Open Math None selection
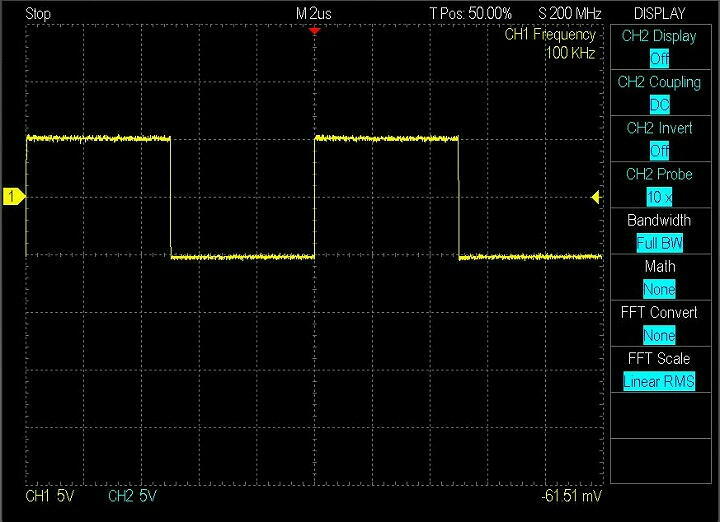This screenshot has width=720, height=522. [659, 289]
